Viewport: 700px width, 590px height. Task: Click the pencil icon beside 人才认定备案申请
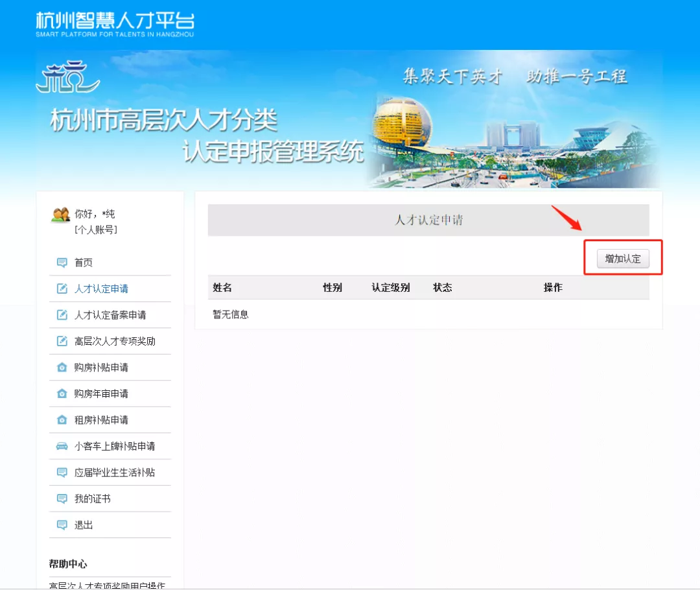pos(62,315)
